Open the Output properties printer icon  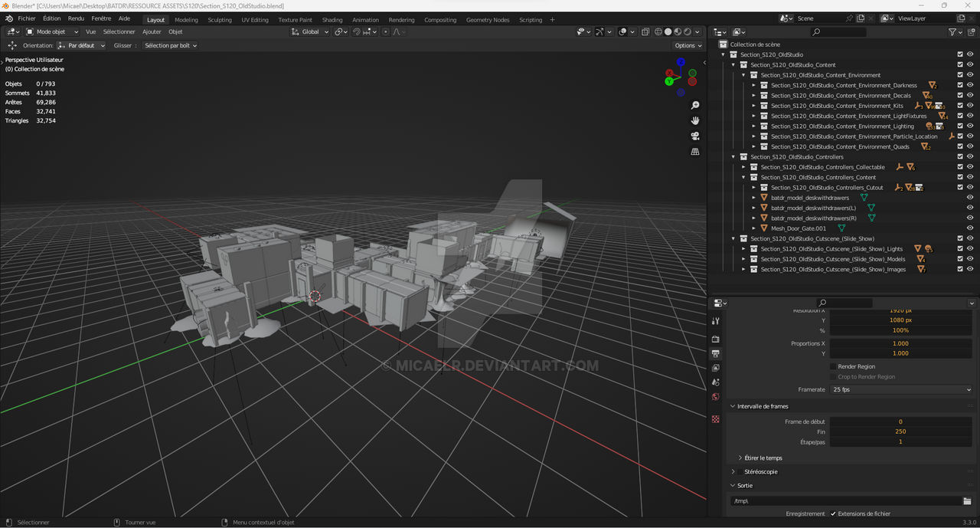point(715,353)
